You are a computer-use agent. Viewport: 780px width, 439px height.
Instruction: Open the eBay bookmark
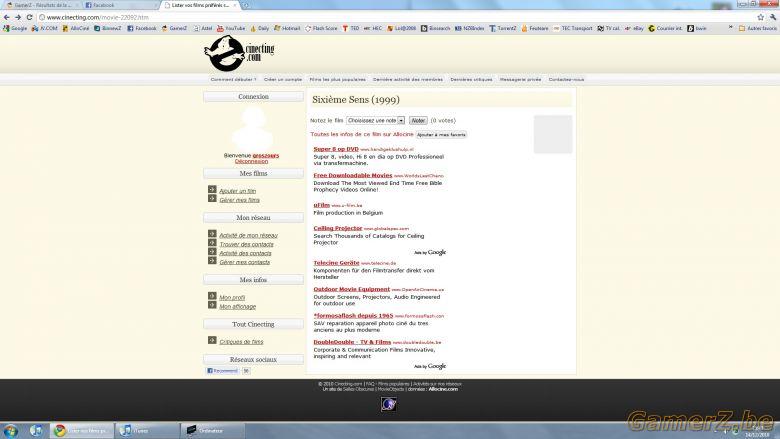click(x=634, y=29)
